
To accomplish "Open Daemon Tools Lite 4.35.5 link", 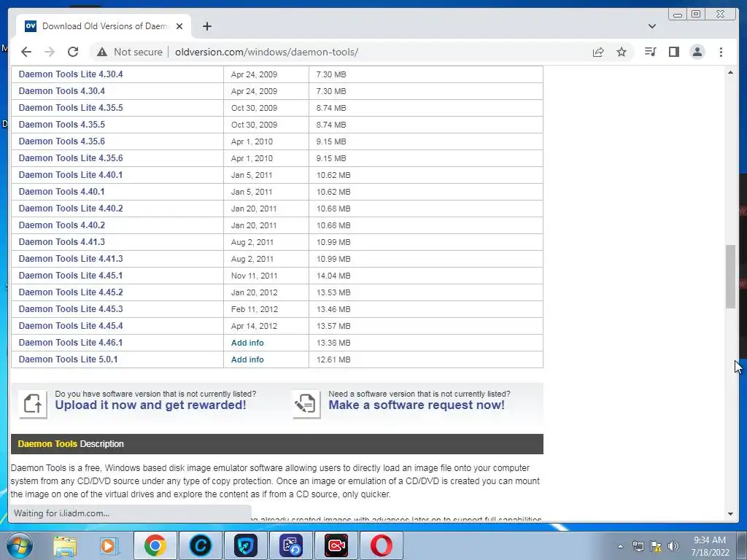I will (71, 108).
